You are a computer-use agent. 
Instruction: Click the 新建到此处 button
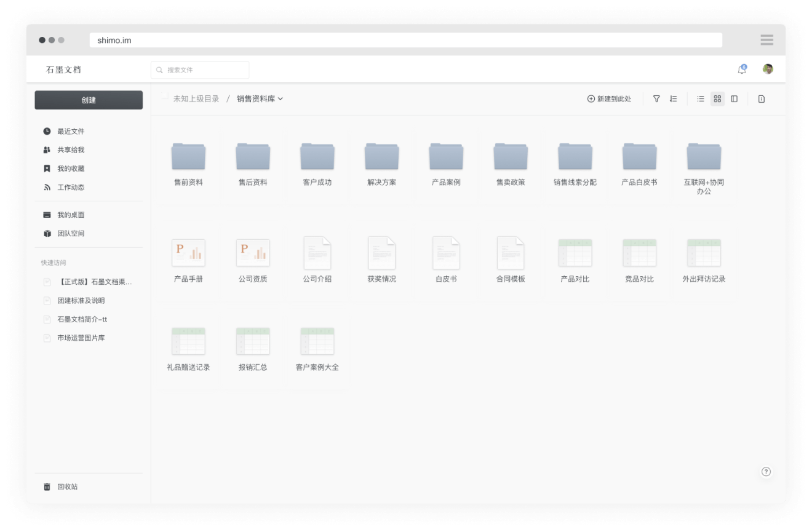tap(609, 99)
